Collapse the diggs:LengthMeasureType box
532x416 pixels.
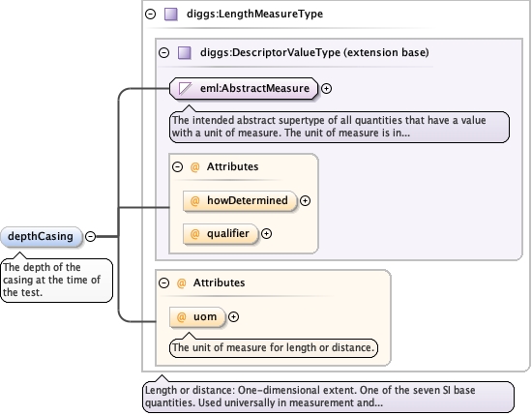[150, 14]
